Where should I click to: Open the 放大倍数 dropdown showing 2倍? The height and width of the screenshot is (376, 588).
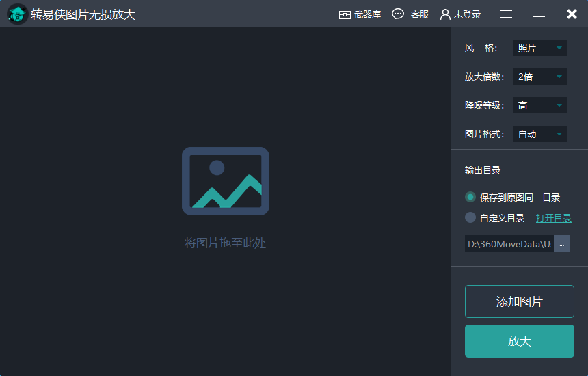tap(540, 77)
